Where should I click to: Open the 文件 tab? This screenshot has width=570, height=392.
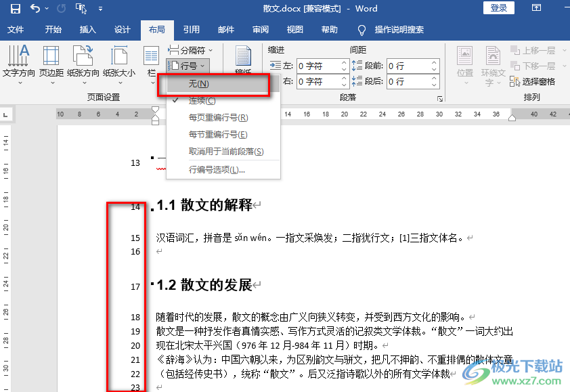point(16,30)
